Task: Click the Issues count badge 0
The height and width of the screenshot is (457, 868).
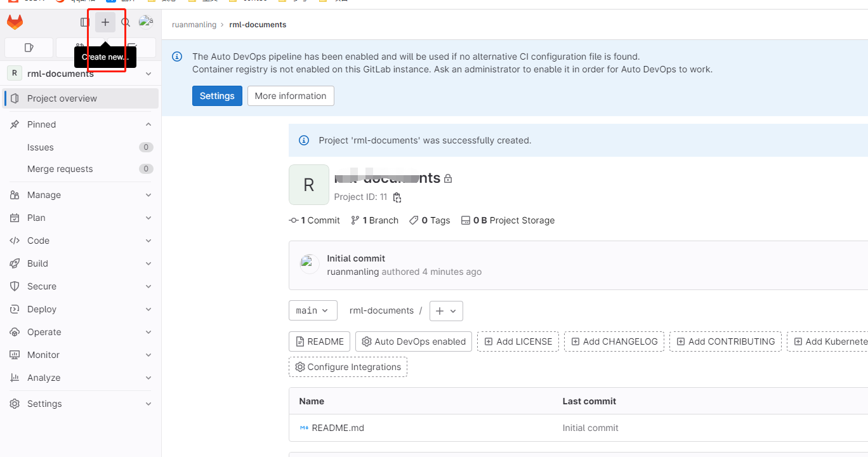Action: point(146,147)
